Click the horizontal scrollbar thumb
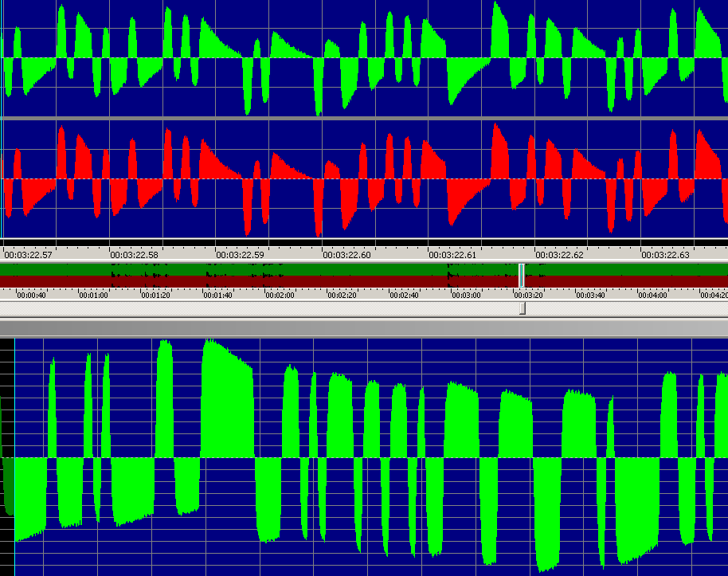 [x=523, y=308]
